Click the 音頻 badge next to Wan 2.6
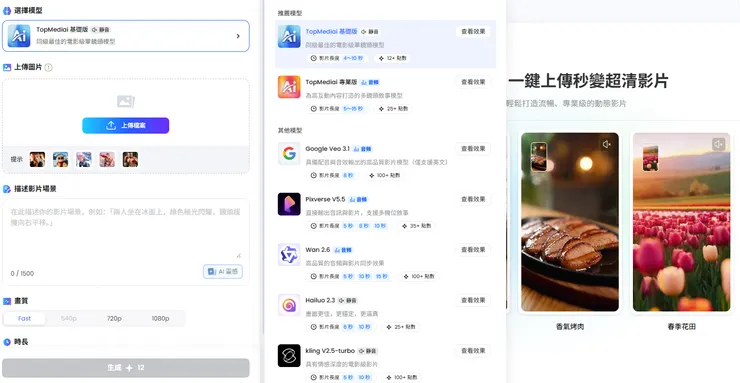Image resolution: width=740 pixels, height=383 pixels. tap(343, 250)
